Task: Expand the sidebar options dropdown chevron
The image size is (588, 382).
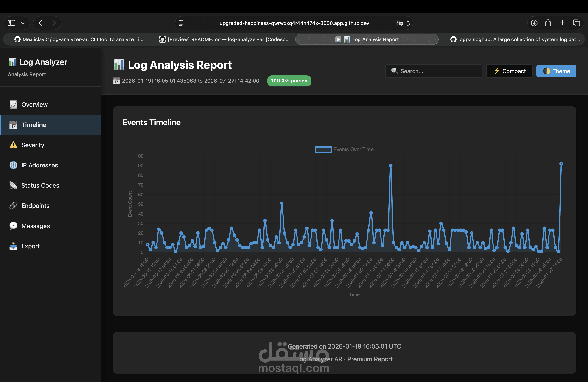Action: [x=23, y=23]
